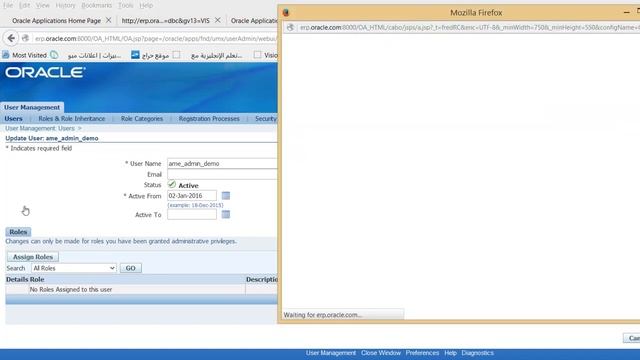Image resolution: width=640 pixels, height=360 pixels.
Task: Click the Preferences footer link
Action: pyautogui.click(x=422, y=353)
